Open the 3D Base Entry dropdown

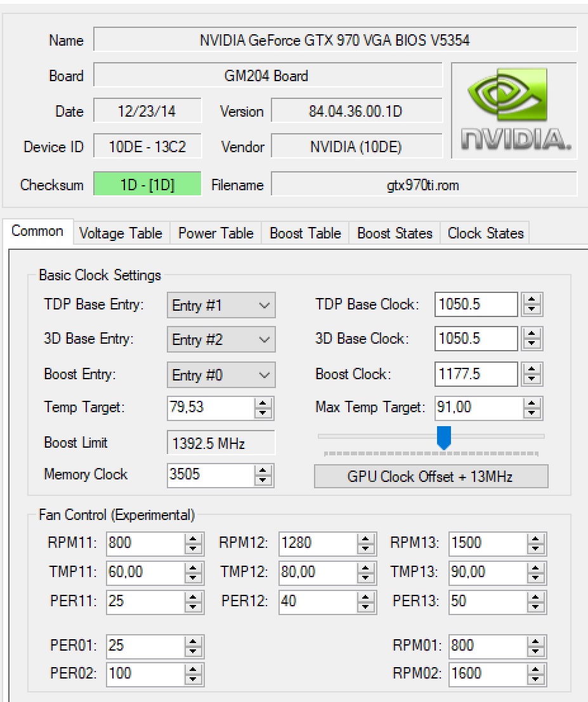click(x=220, y=339)
